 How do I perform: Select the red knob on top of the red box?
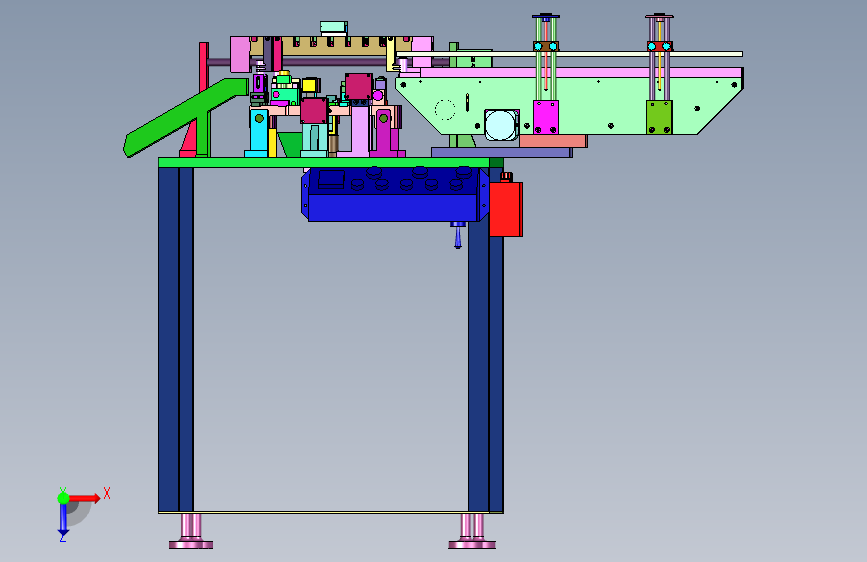(506, 177)
